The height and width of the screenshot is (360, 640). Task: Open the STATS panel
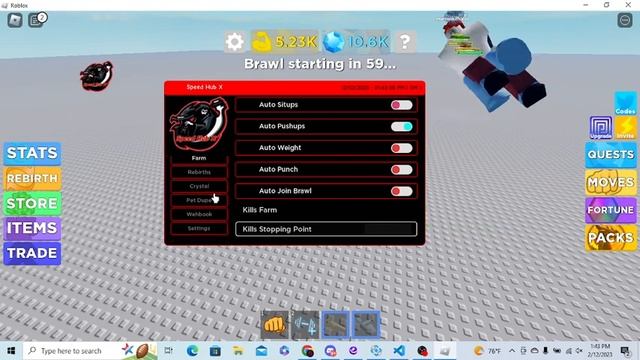pyautogui.click(x=32, y=153)
